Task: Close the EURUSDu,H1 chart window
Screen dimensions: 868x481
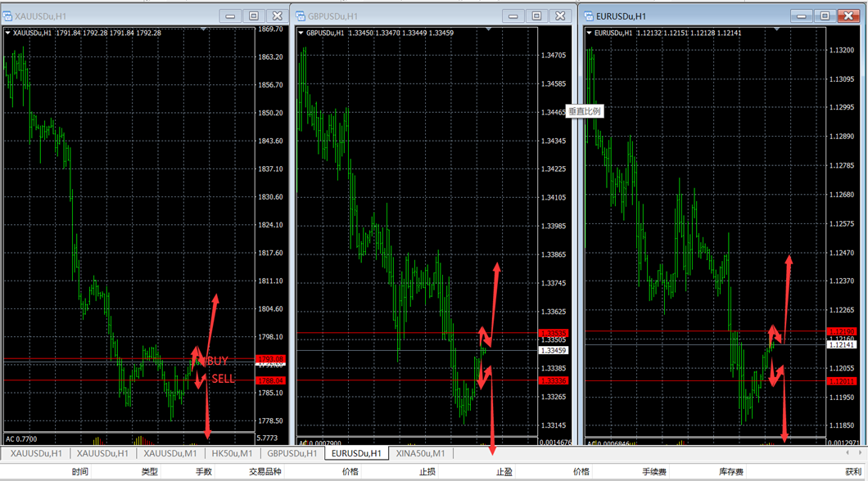Action: (848, 16)
